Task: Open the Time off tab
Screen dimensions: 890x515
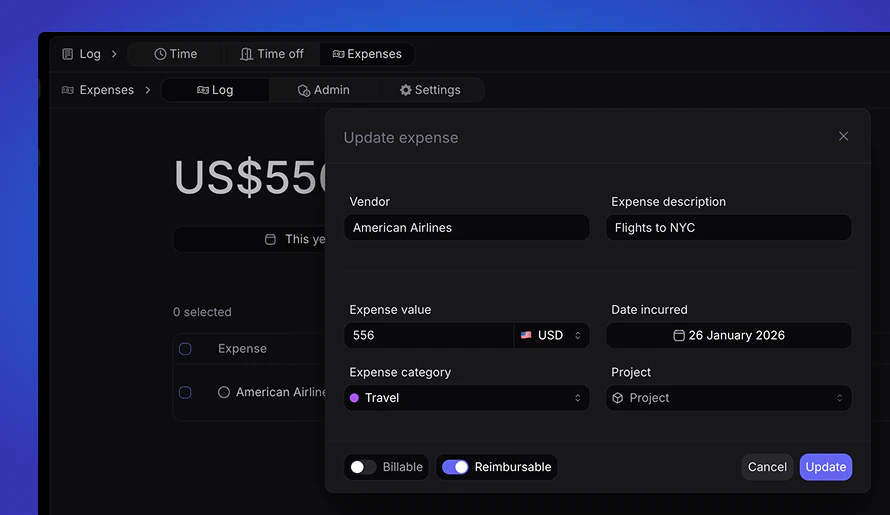Action: coord(272,54)
